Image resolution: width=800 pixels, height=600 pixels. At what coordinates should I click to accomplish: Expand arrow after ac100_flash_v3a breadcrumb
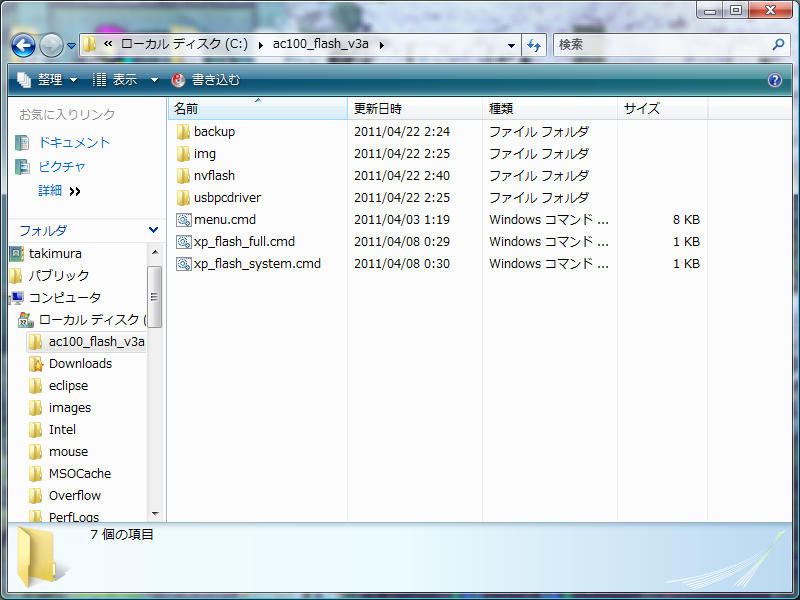[382, 45]
